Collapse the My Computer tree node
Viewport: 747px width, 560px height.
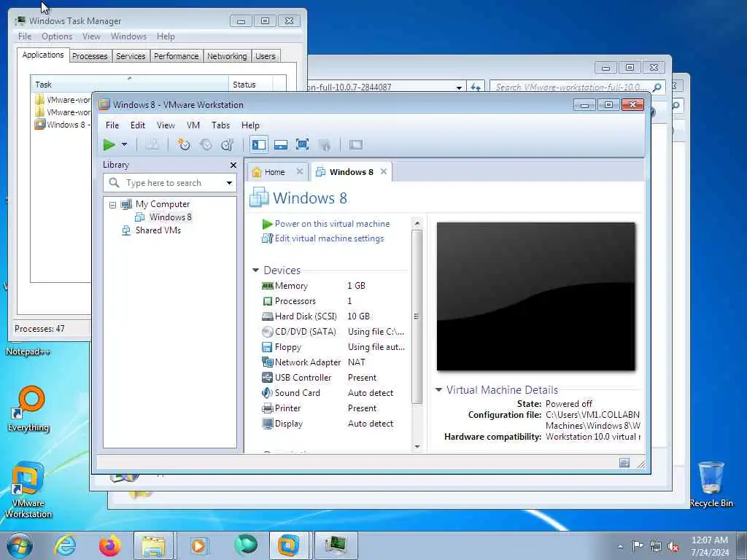coord(112,205)
